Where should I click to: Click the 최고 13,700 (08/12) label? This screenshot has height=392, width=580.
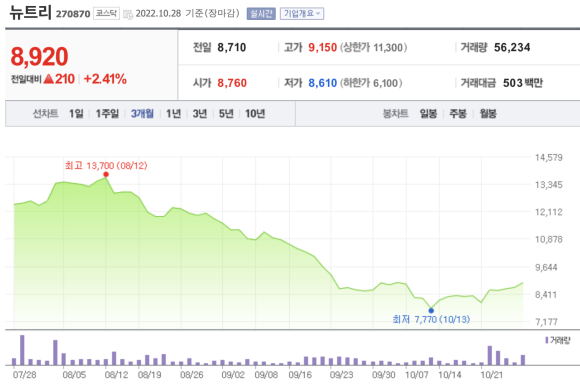click(x=106, y=165)
